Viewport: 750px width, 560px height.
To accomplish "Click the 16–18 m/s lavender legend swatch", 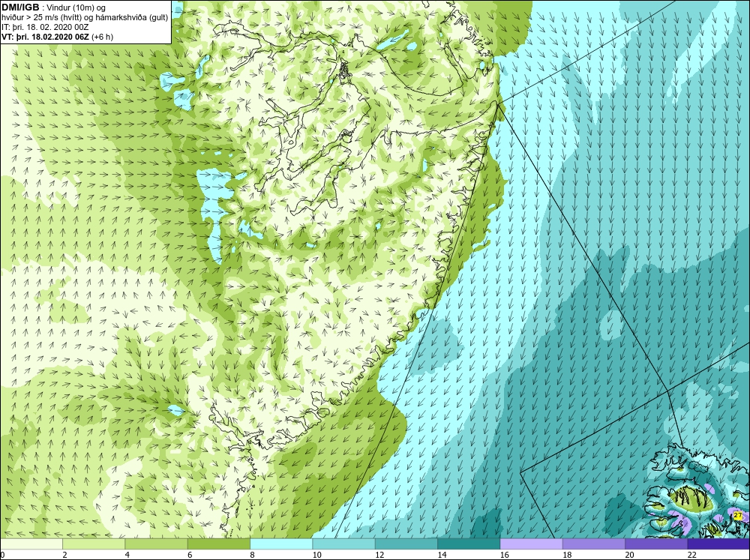I will (x=531, y=544).
